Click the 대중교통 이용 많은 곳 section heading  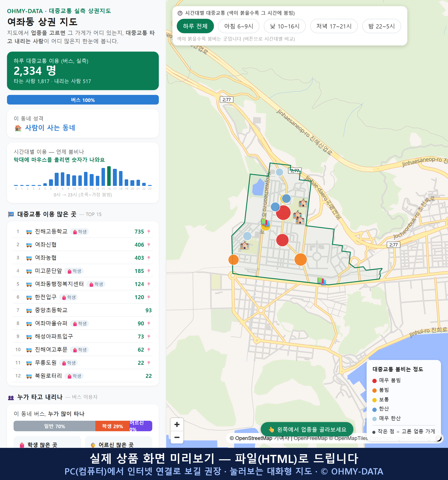point(47,214)
